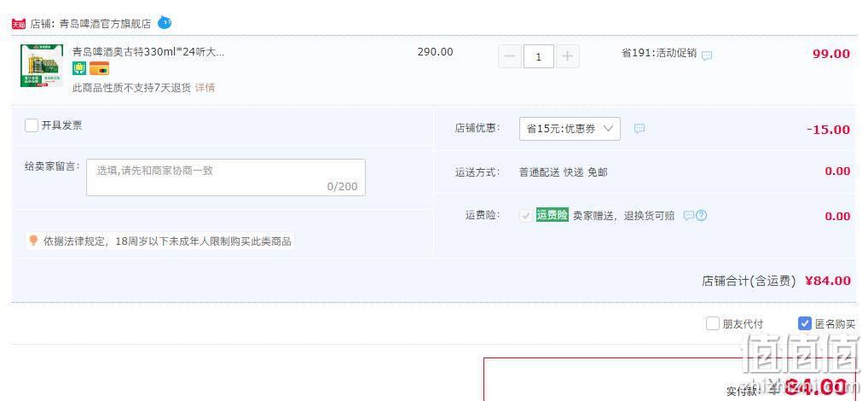Increase quantity with the plus button

pos(567,56)
